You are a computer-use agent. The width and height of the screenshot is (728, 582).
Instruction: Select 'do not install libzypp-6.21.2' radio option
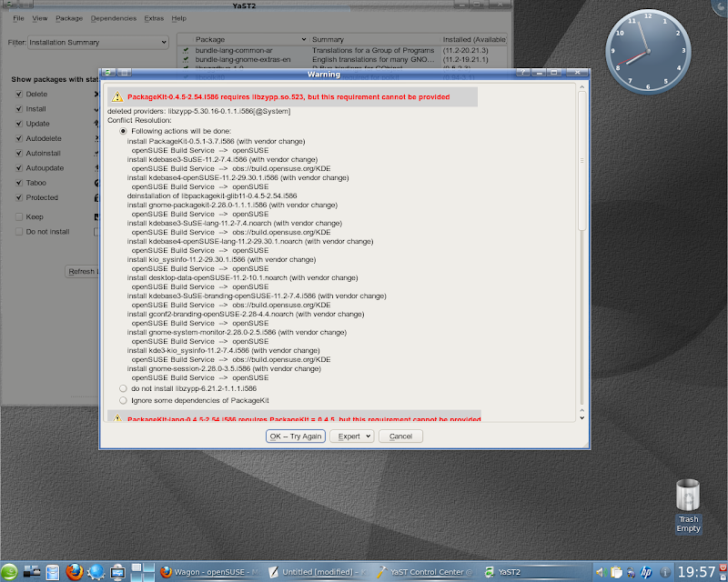tap(123, 388)
